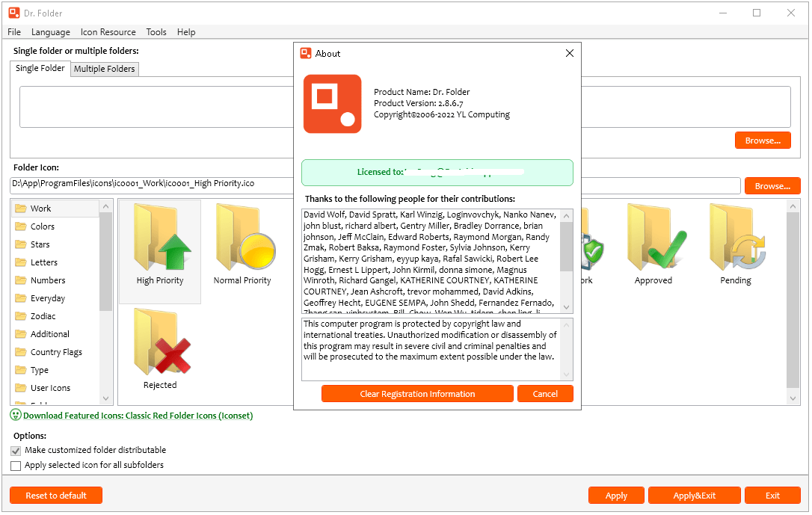The image size is (812, 515).
Task: Click the category list scroll-down arrow
Action: [x=105, y=398]
